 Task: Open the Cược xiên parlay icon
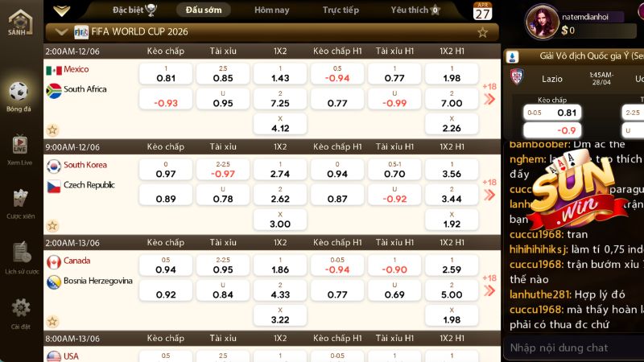click(x=20, y=199)
